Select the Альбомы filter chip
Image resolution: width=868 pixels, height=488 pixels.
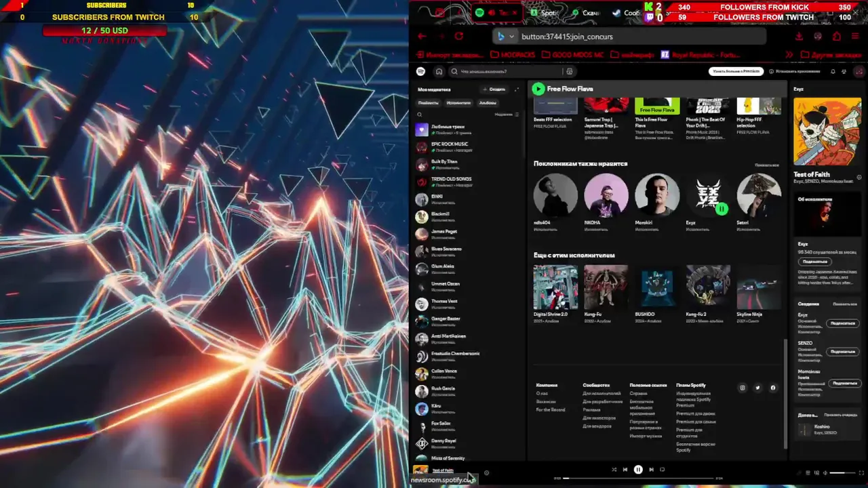pyautogui.click(x=488, y=103)
